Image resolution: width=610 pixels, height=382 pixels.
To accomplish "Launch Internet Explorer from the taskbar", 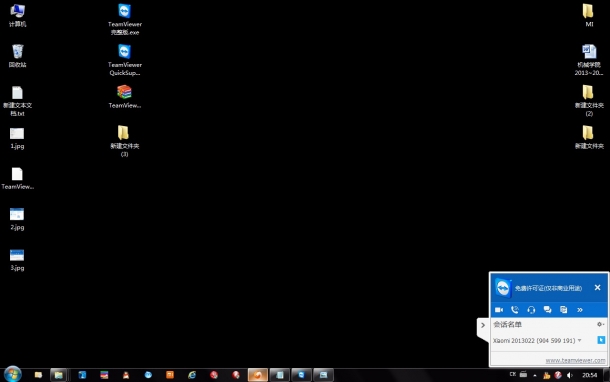I will click(x=192, y=375).
